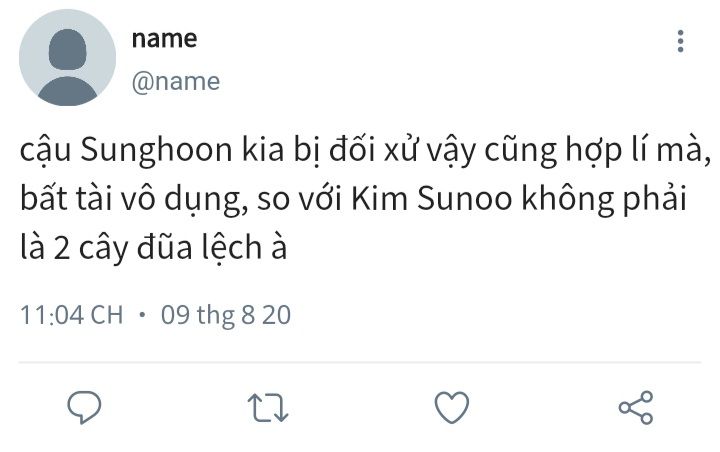Open the share icon options
This screenshot has width=720, height=452.
click(x=636, y=407)
